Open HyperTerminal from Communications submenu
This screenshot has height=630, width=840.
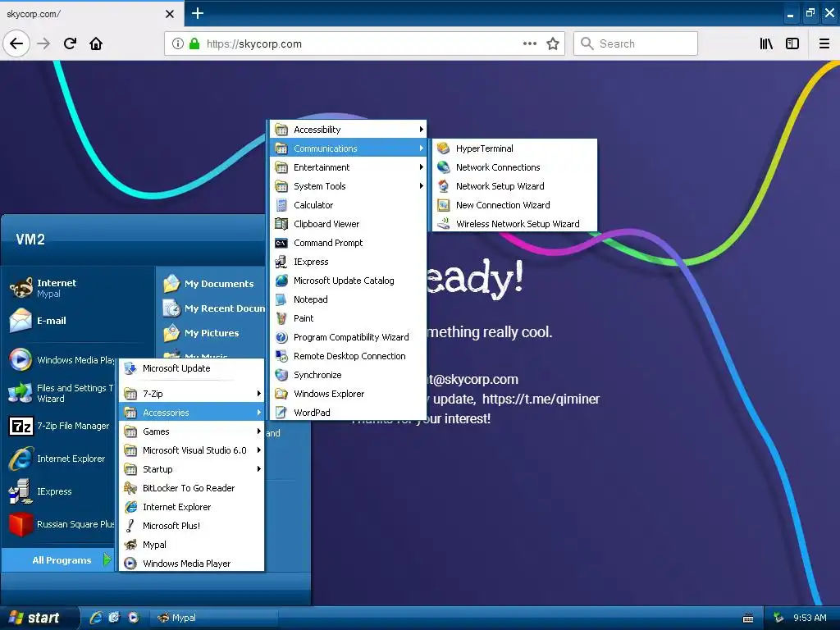coord(514,148)
